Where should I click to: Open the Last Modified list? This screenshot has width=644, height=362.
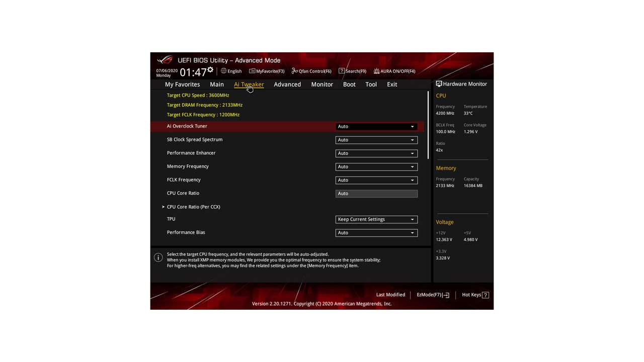(390, 295)
